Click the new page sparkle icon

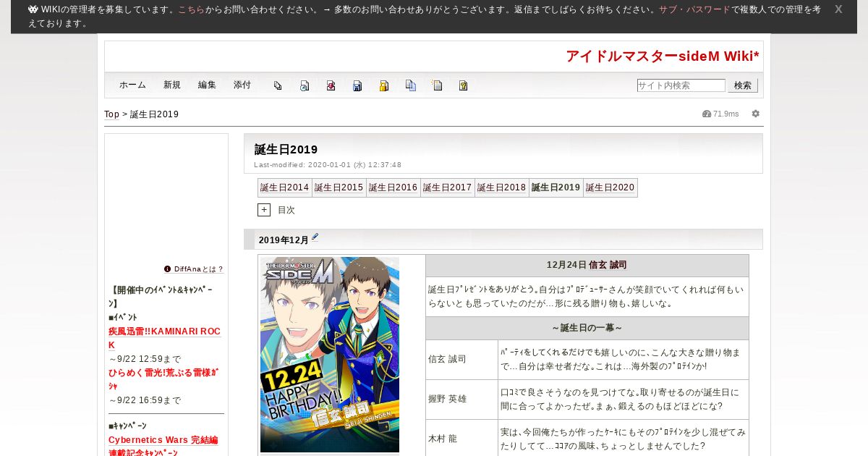pyautogui.click(x=437, y=85)
